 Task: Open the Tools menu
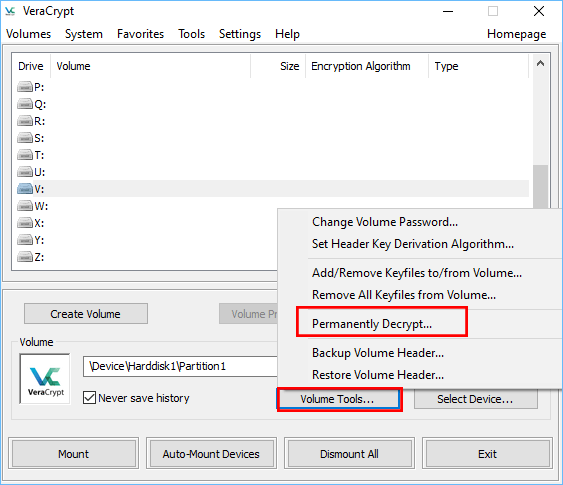coord(191,34)
